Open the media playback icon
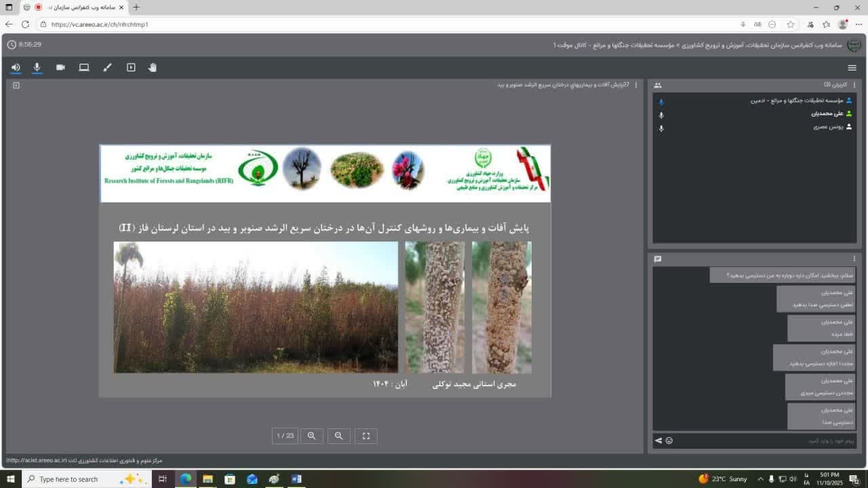Image resolution: width=868 pixels, height=488 pixels. tap(131, 68)
